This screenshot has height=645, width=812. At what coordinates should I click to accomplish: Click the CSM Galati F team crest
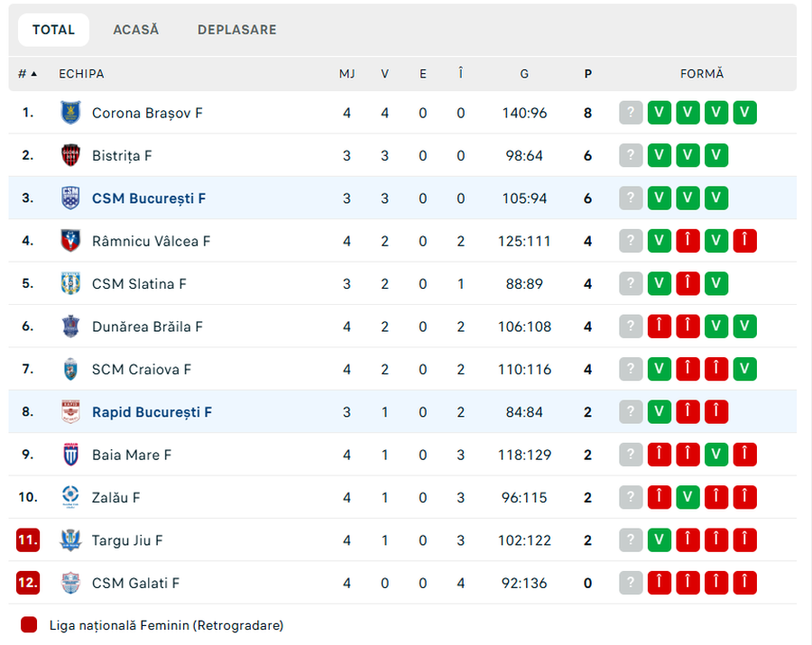[70, 583]
